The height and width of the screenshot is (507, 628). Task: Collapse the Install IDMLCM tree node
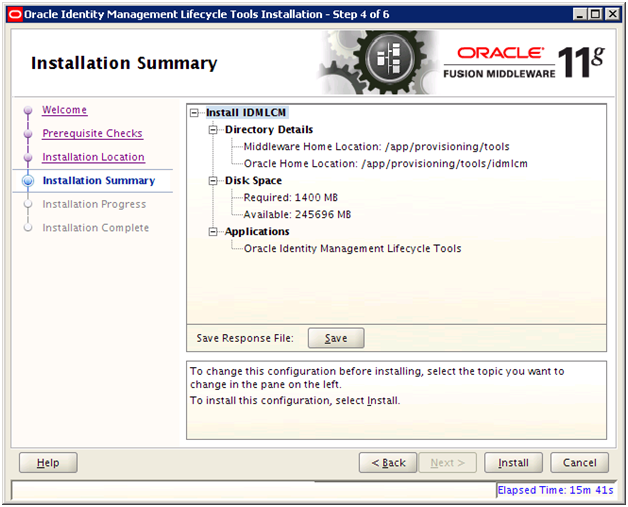pyautogui.click(x=194, y=113)
